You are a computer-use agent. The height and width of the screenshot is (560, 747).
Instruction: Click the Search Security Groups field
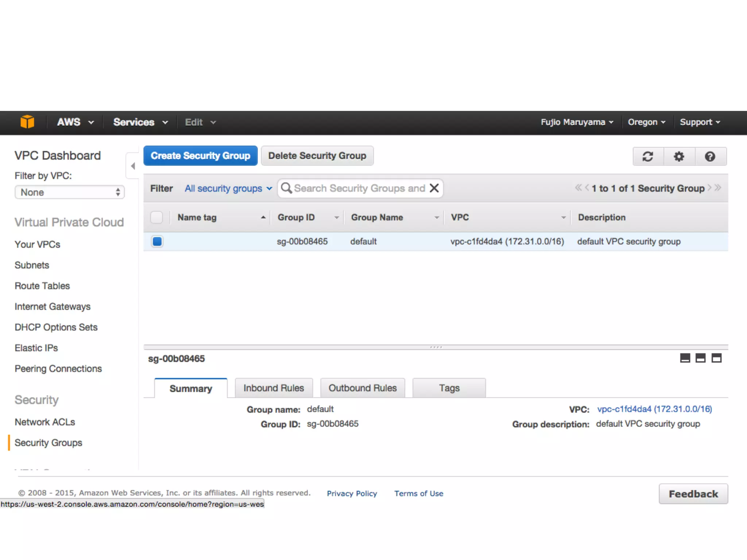click(x=359, y=188)
